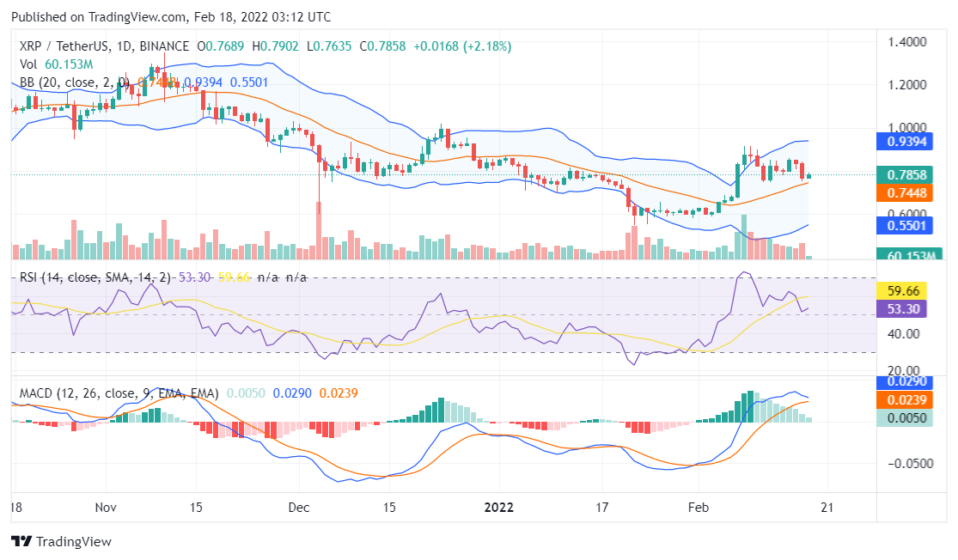Click the 2022 label on time axis
This screenshot has height=560, width=958.
click(x=498, y=507)
